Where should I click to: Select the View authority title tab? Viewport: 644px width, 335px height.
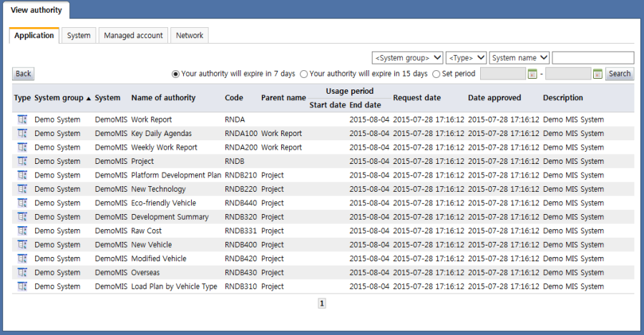point(36,10)
